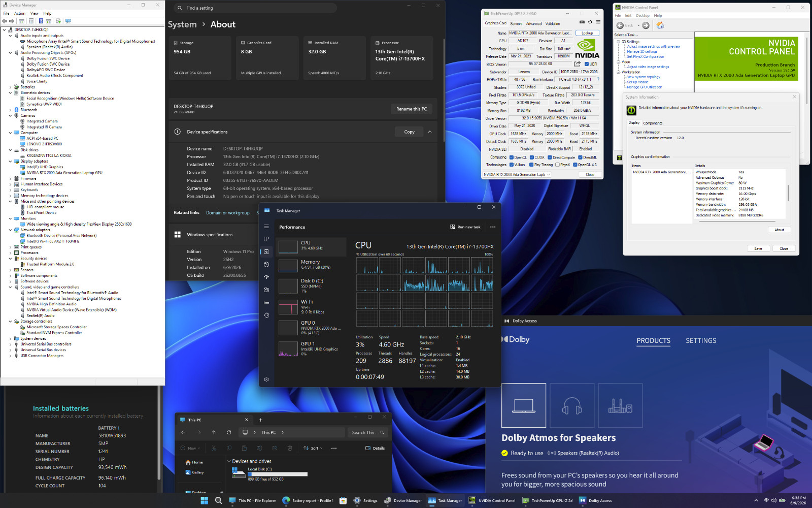
Task: Switch to Components tab in System Information
Action: tap(653, 123)
